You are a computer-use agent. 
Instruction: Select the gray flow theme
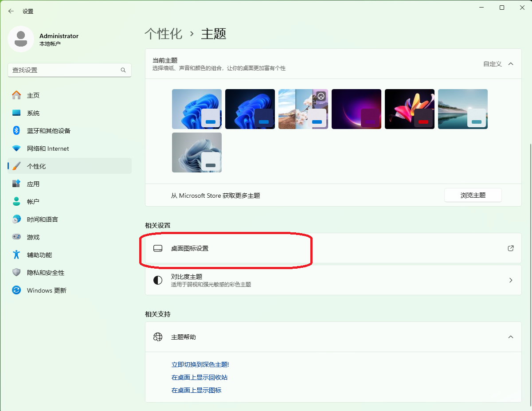pyautogui.click(x=197, y=153)
